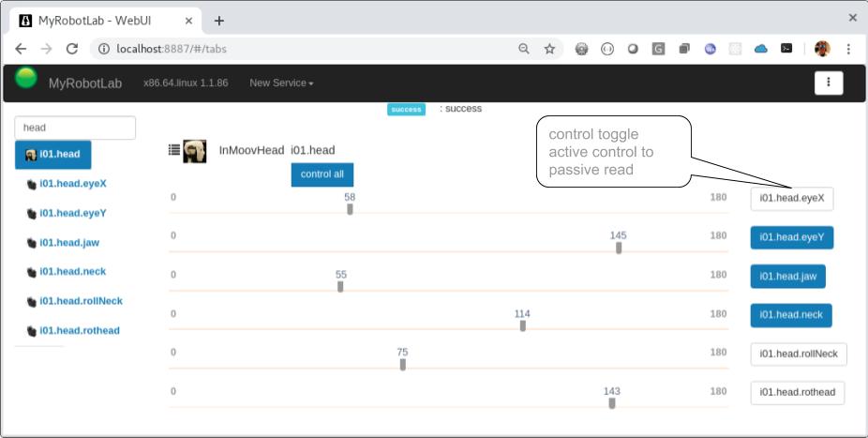This screenshot has width=868, height=438.
Task: Click the hand icon beside i01.head.jaw
Action: [32, 243]
